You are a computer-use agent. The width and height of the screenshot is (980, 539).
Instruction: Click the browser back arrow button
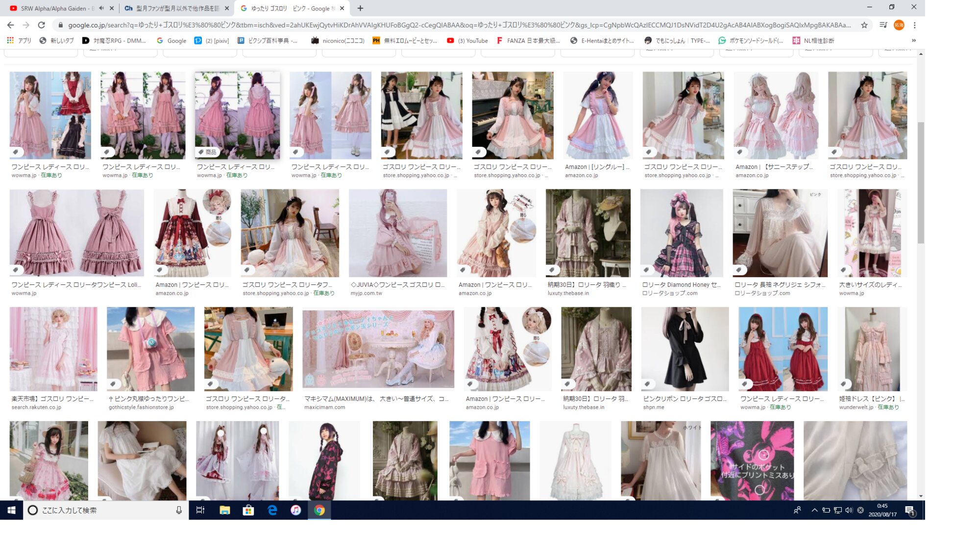coord(10,25)
